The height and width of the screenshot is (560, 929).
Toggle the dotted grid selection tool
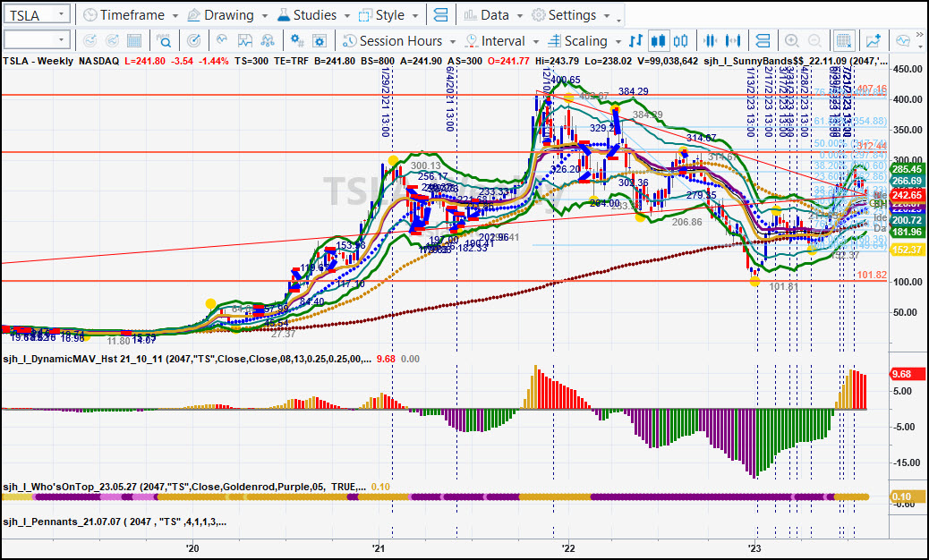tap(844, 41)
